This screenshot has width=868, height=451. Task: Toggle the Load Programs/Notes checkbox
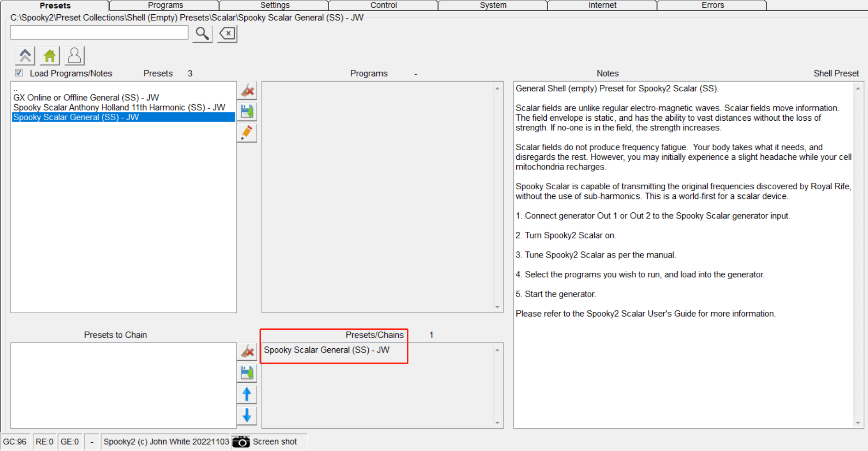click(x=19, y=73)
